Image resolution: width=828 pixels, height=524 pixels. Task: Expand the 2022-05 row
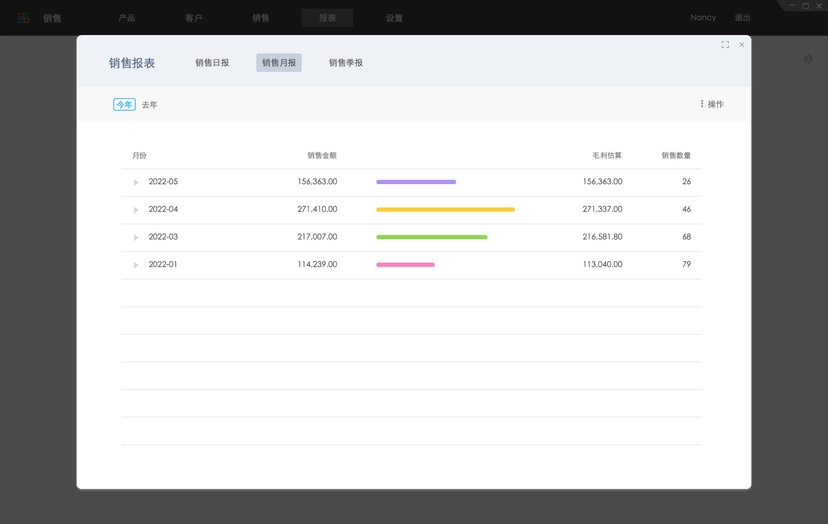pos(136,182)
